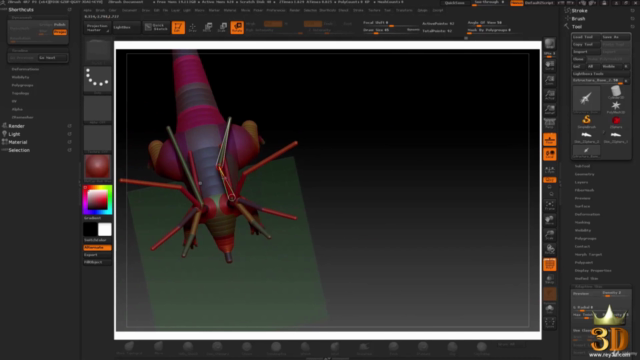This screenshot has height=360, width=640.
Task: Click the Lightbox Tools button
Action: (x=601, y=73)
